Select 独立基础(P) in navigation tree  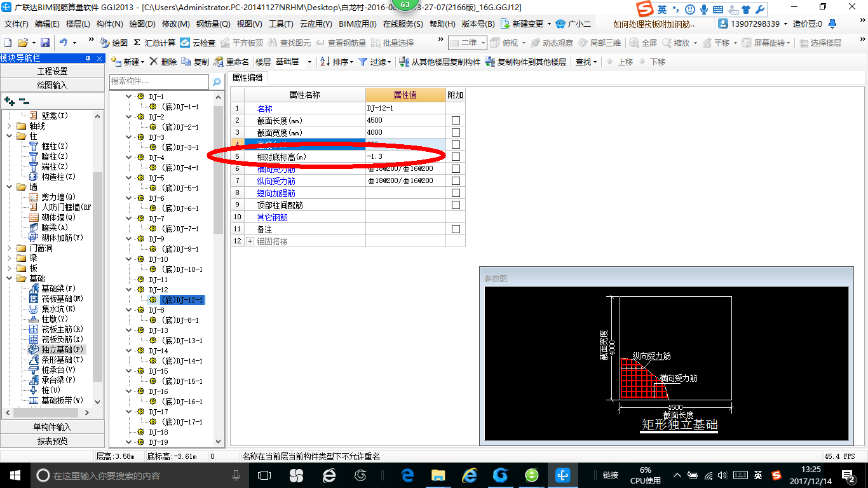pyautogui.click(x=56, y=349)
